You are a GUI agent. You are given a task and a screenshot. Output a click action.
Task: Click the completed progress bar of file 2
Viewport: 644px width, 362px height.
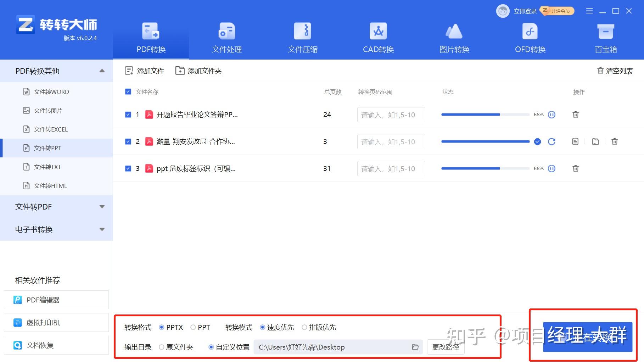(485, 141)
